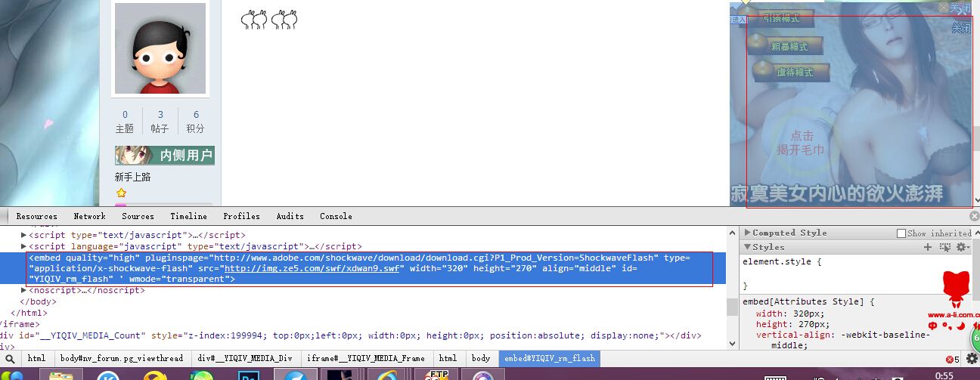Select the __YIQIV_MEDIA_Count div line
The height and width of the screenshot is (380, 980).
point(350,335)
